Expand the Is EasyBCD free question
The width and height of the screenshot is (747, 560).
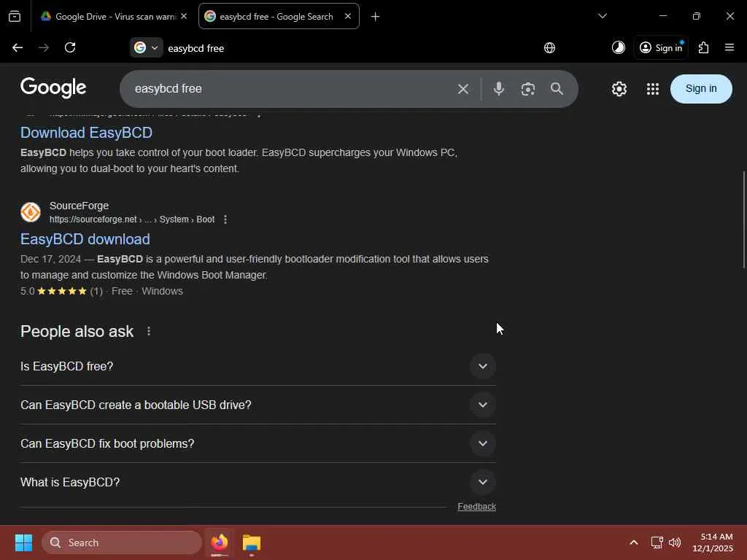258,366
